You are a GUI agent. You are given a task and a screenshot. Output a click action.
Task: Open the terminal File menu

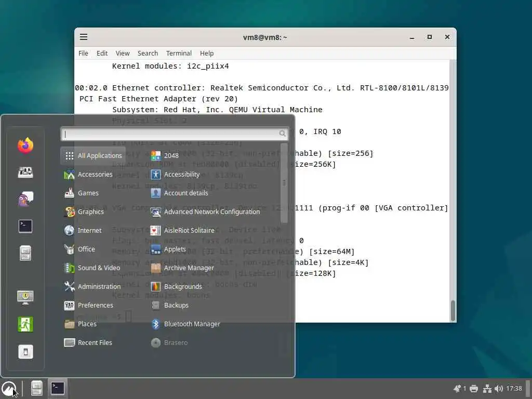point(83,54)
